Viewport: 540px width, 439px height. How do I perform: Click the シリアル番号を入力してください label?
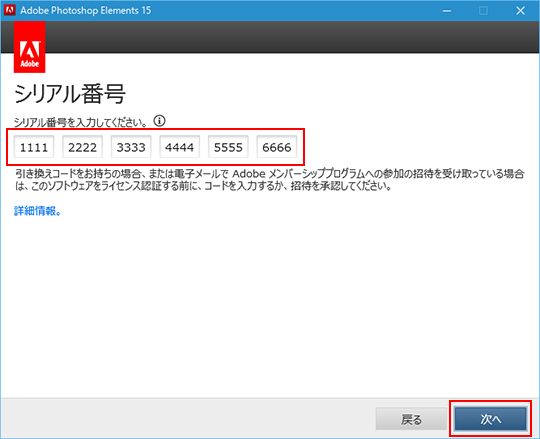pos(81,122)
